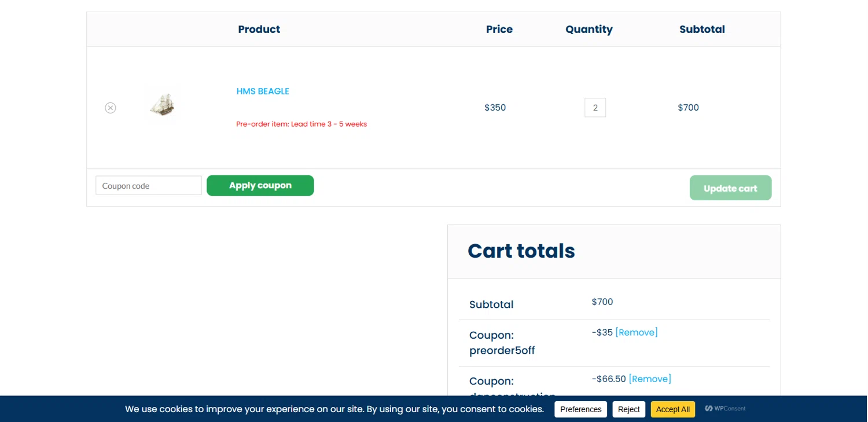Remove the coupon discounting $66.50
Image resolution: width=868 pixels, height=422 pixels.
[x=650, y=379]
